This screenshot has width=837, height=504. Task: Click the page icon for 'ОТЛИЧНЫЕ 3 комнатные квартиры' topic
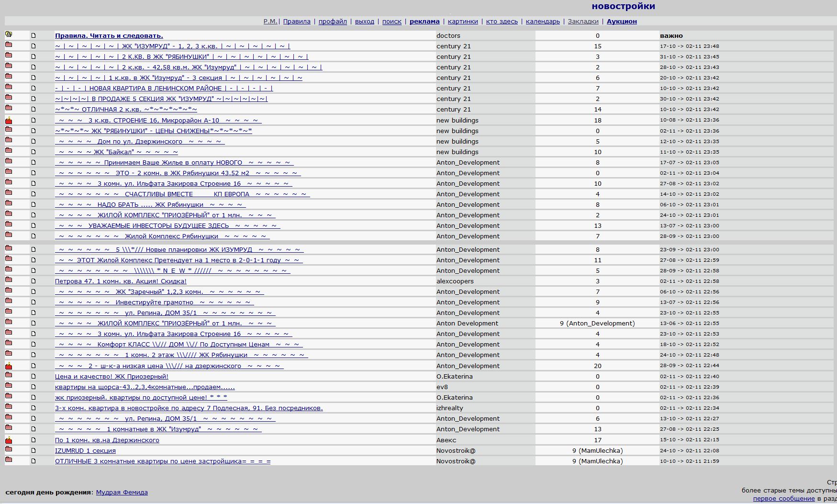[33, 461]
